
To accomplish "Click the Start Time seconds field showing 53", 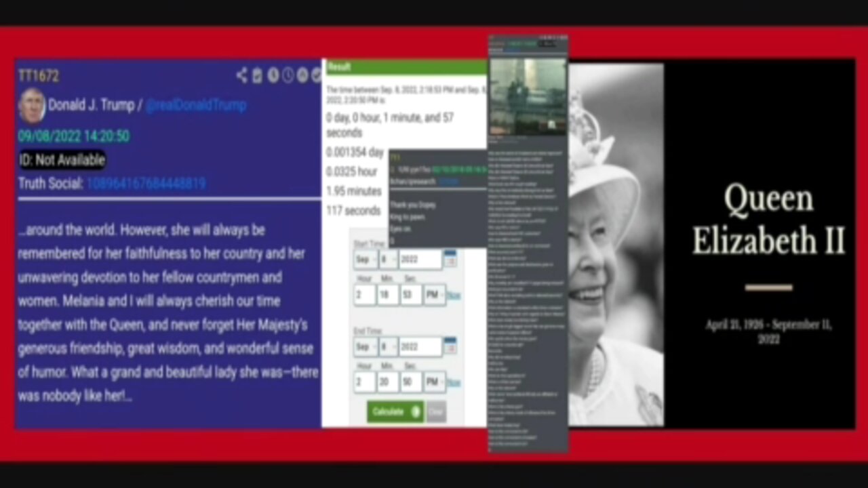I will (x=411, y=294).
